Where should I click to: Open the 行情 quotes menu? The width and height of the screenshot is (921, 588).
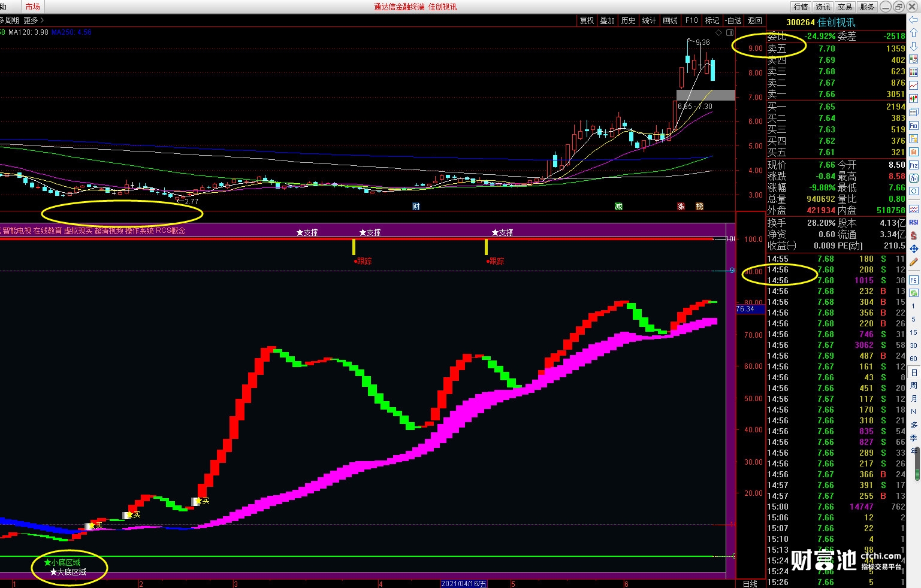801,7
